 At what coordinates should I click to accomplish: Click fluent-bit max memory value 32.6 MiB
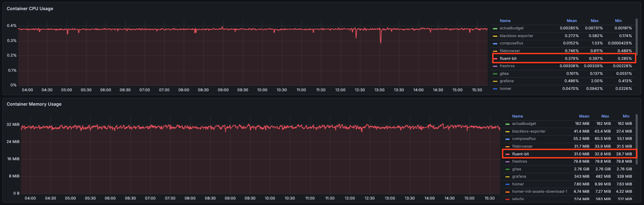click(x=603, y=154)
